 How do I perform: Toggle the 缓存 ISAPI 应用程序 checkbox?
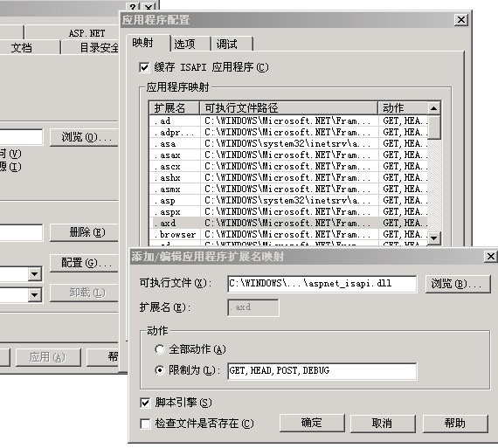(x=144, y=67)
